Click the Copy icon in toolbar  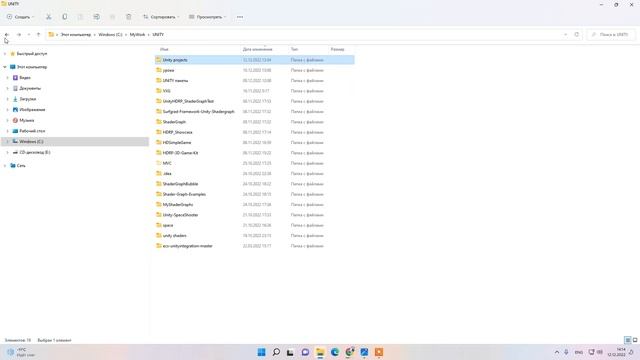pyautogui.click(x=64, y=17)
